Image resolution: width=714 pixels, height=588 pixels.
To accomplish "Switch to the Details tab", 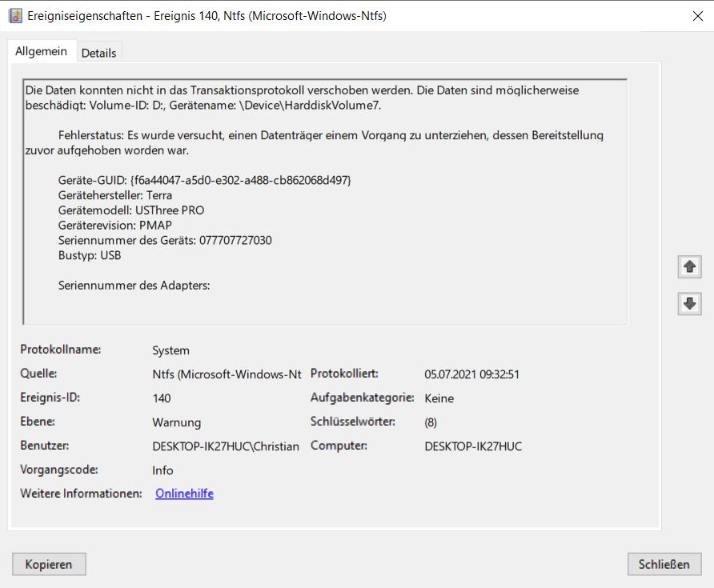I will [98, 53].
